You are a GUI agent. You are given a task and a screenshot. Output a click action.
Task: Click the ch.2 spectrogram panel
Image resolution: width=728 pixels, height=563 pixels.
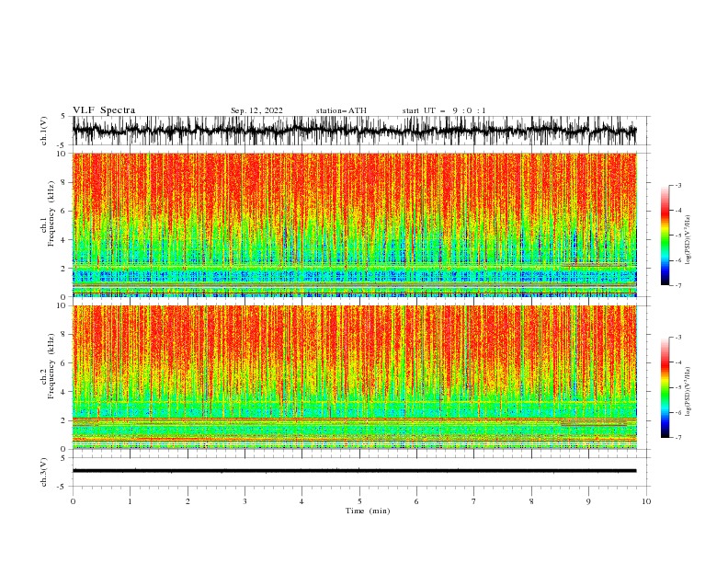(x=354, y=377)
